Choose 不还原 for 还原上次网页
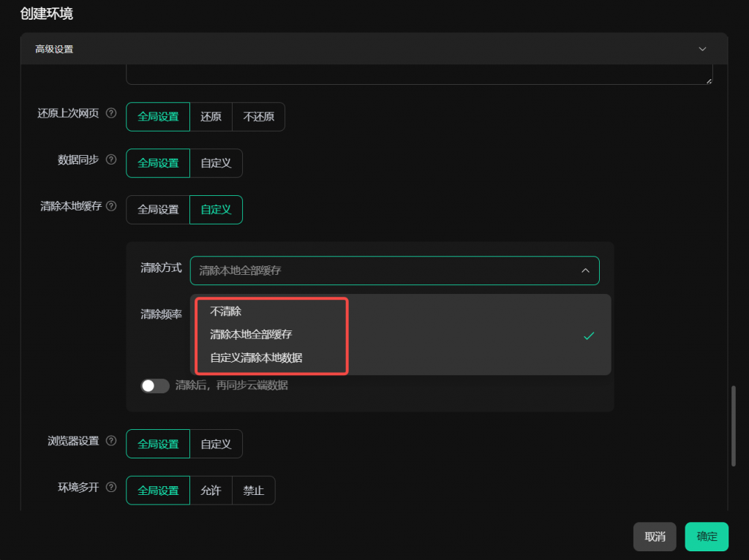The height and width of the screenshot is (560, 749). coord(258,117)
